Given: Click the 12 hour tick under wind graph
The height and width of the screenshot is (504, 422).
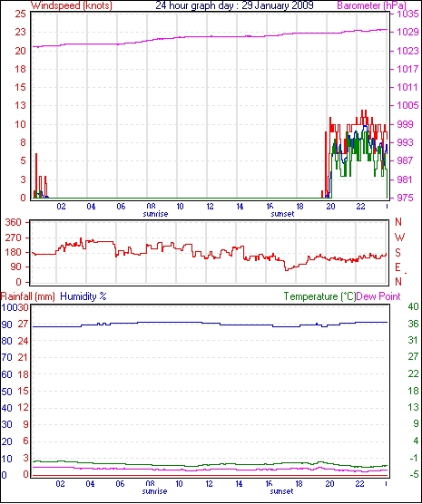Looking at the screenshot, I should click(x=210, y=206).
